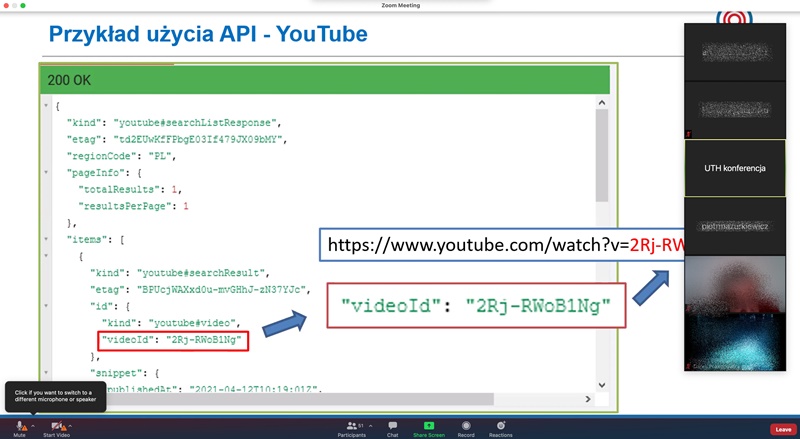Click small "videoId": "2Rj-RWoB1Ng" JSON line
Screen dimensions: 800x439
point(171,339)
